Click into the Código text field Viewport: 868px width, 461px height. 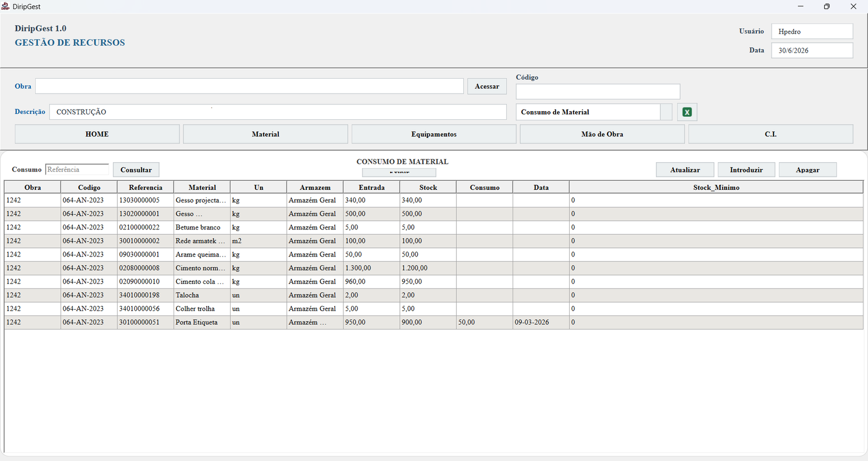598,91
